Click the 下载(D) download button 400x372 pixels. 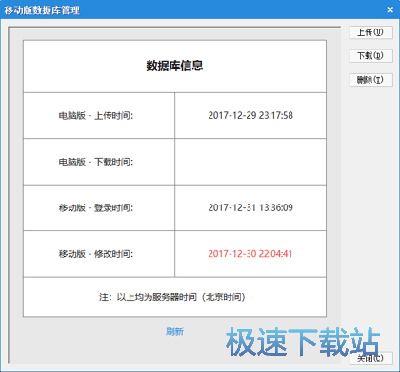point(371,55)
